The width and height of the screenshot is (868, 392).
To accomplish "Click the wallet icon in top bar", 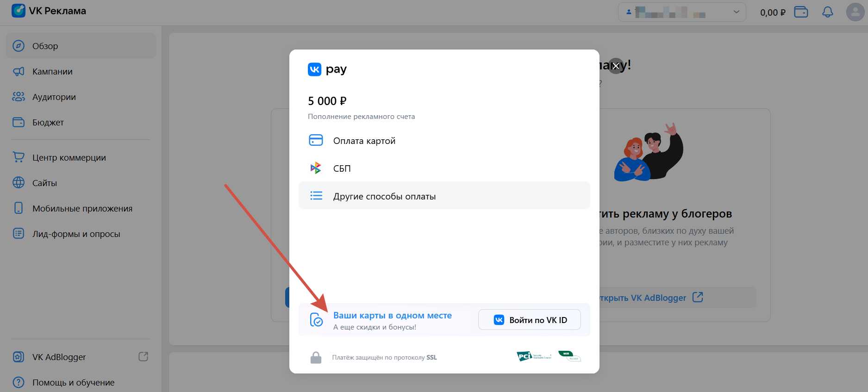I will 801,12.
